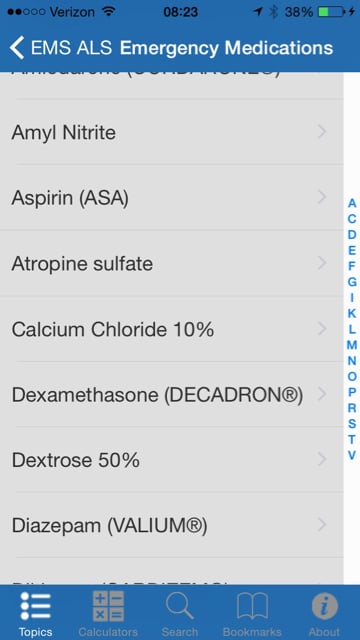Viewport: 360px width, 640px height.
Task: Open Calcium Chloride 10% entry
Action: [x=172, y=329]
